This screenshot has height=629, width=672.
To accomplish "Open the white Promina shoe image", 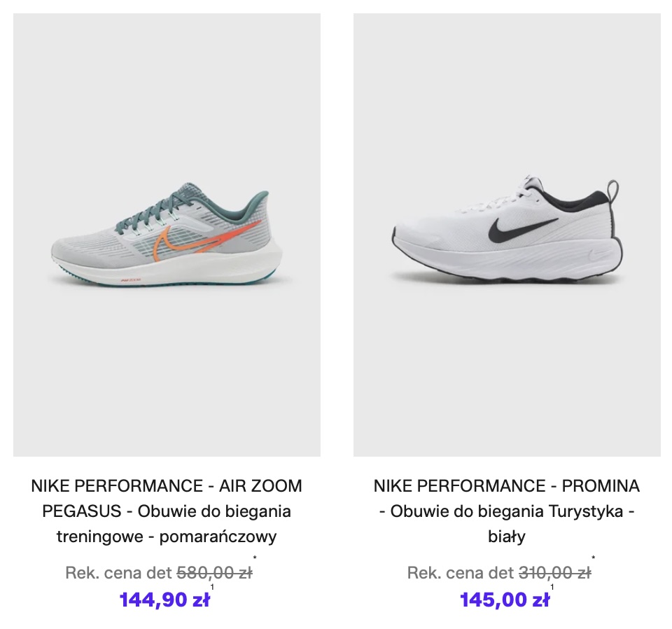I will (x=507, y=235).
